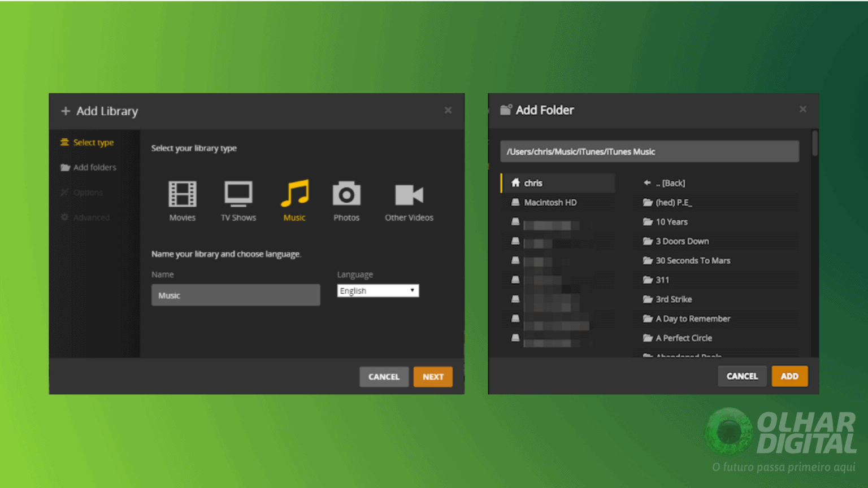The height and width of the screenshot is (488, 868).
Task: Close the Add Library dialog
Action: (448, 110)
